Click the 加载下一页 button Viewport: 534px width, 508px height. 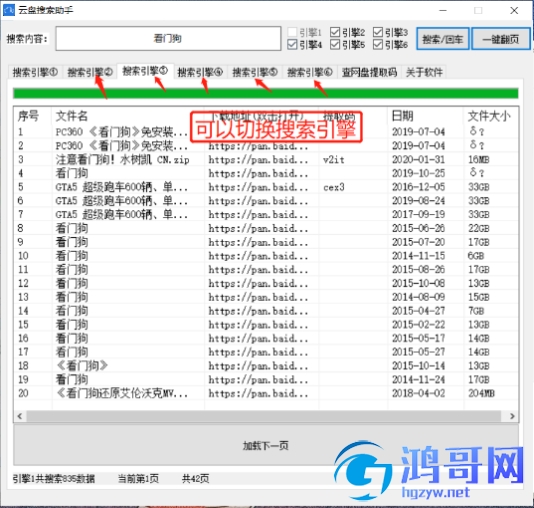click(x=266, y=445)
